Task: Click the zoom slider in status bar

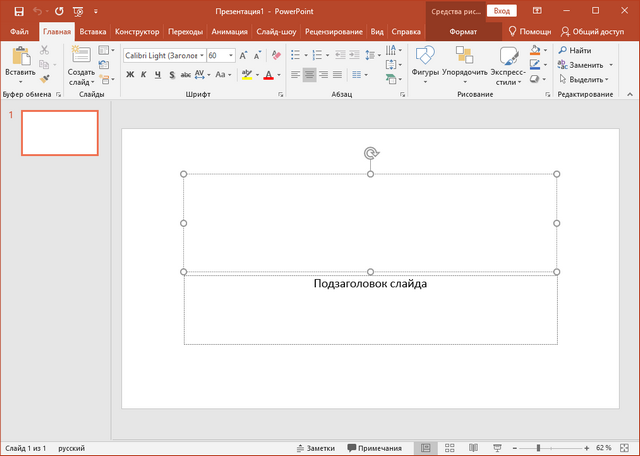Action: coord(540,448)
